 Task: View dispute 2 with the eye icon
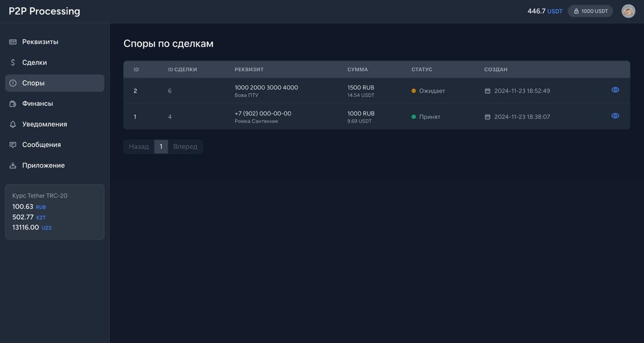615,90
